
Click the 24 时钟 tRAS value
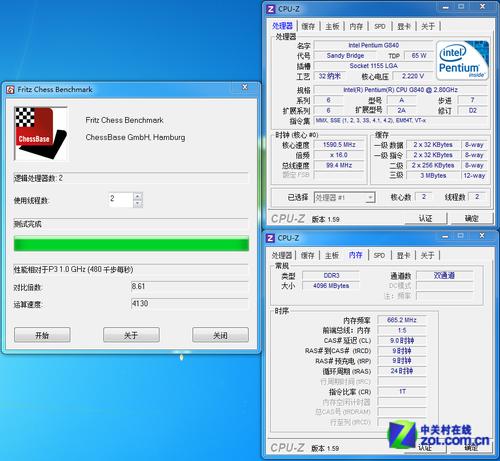coord(402,371)
